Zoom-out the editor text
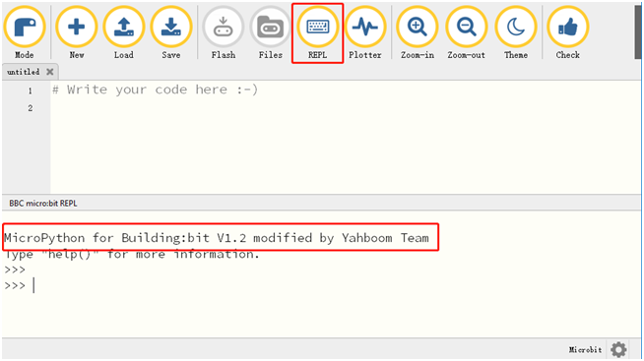This screenshot has width=644, height=361. [466, 32]
